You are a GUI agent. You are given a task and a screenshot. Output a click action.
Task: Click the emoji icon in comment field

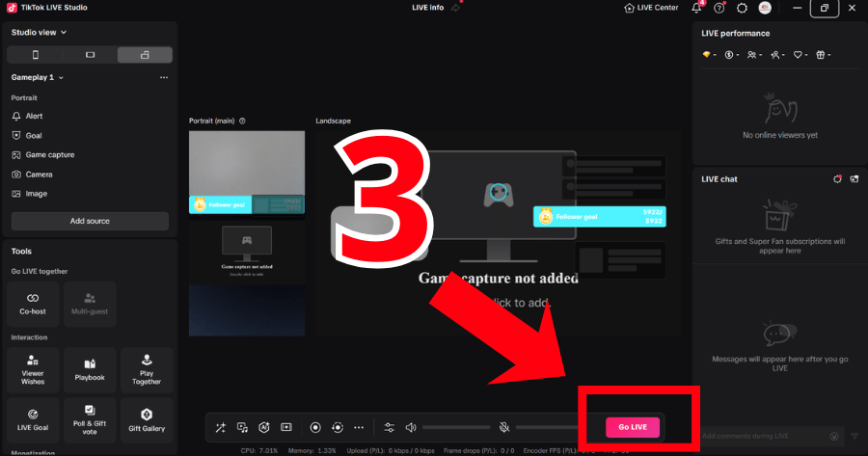click(x=834, y=436)
